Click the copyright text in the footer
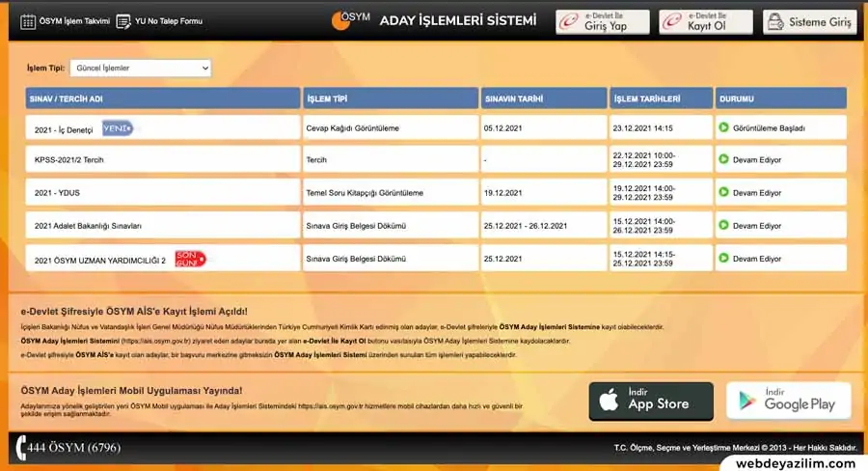868x471 pixels. coord(735,448)
